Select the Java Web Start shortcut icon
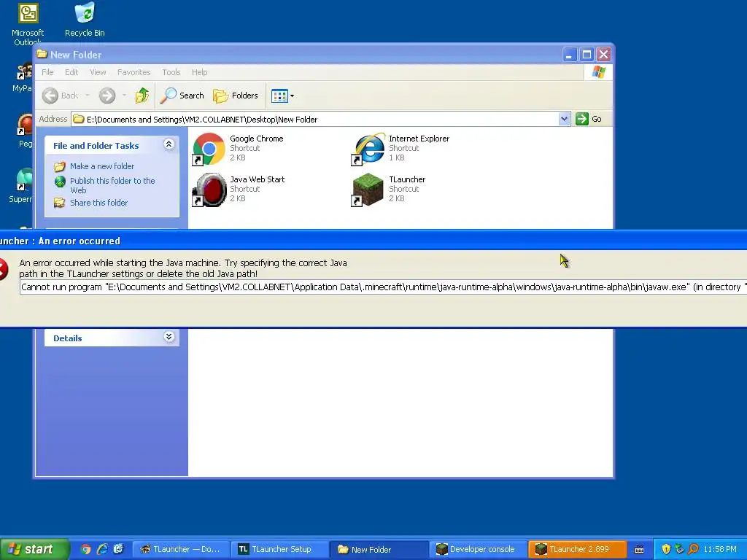The width and height of the screenshot is (747, 560). pyautogui.click(x=208, y=190)
